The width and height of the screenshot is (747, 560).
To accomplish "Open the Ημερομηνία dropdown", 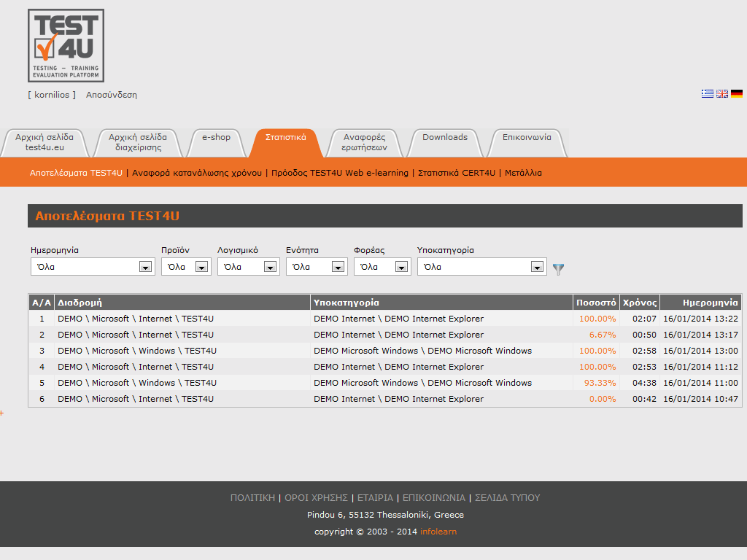I will click(93, 267).
